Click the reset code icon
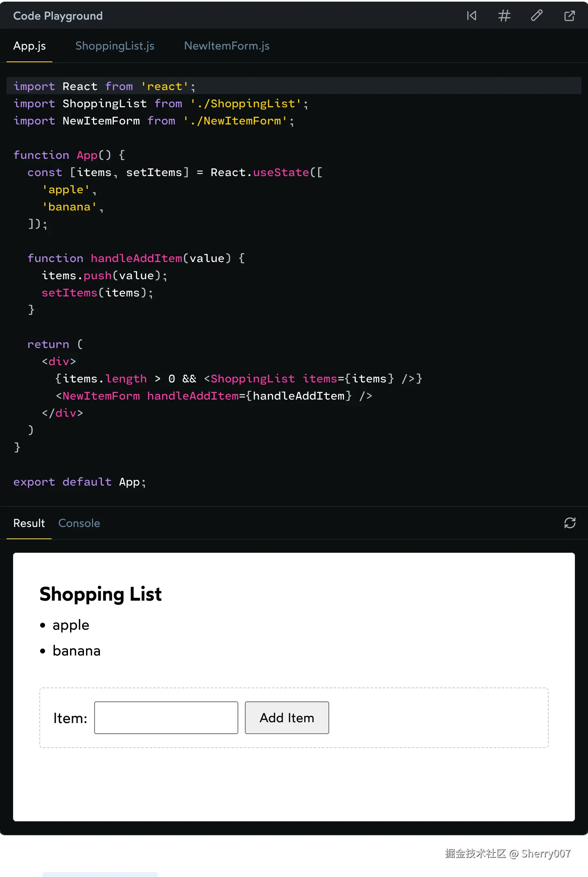 coord(472,16)
